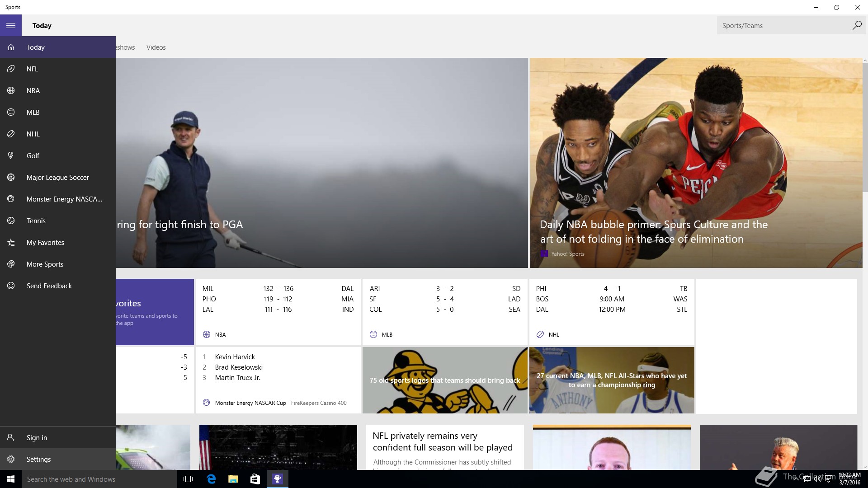
Task: Click the Sign in person icon
Action: click(11, 438)
